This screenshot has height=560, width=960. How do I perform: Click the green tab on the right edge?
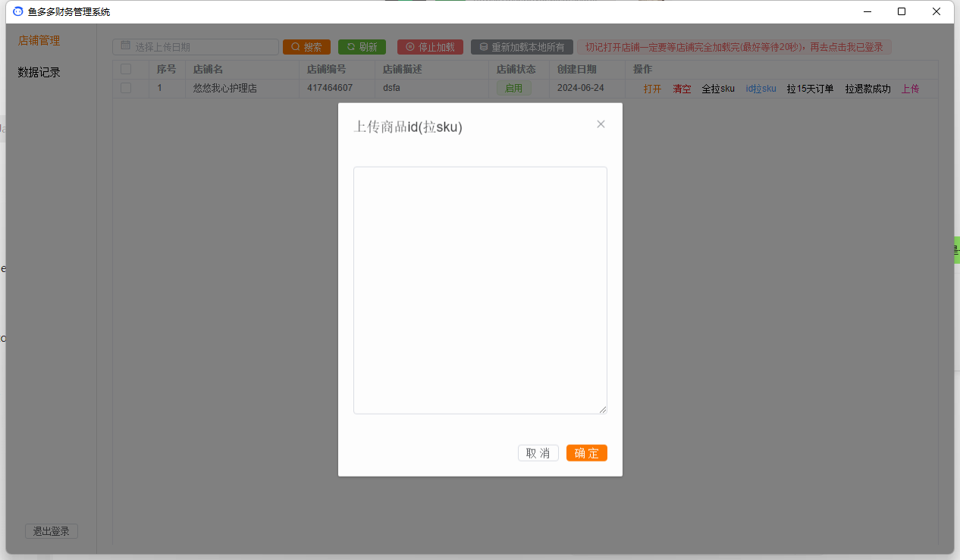(x=956, y=250)
